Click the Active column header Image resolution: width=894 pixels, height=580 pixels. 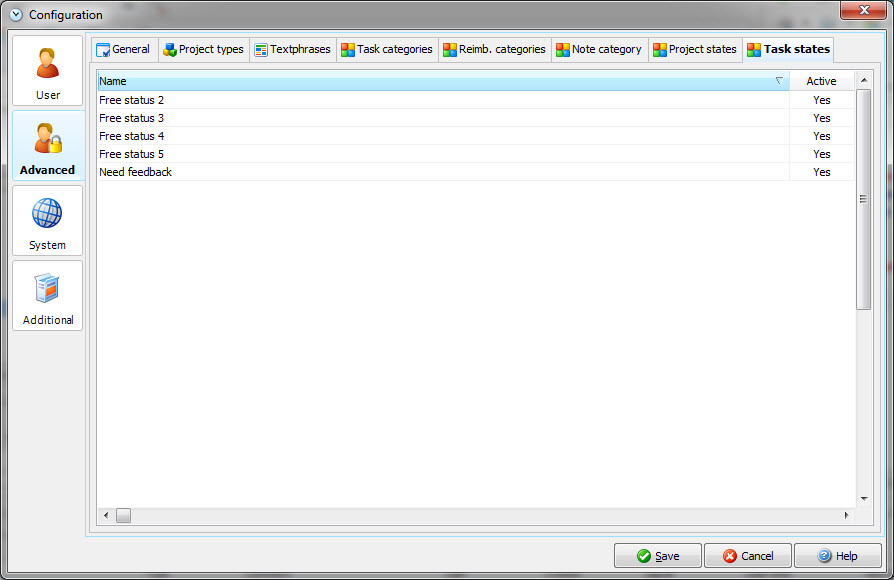[x=821, y=81]
